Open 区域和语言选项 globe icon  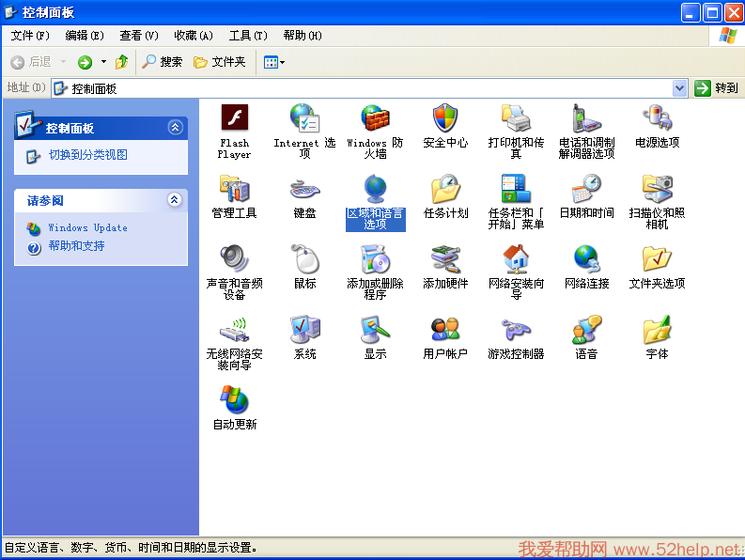tap(375, 189)
